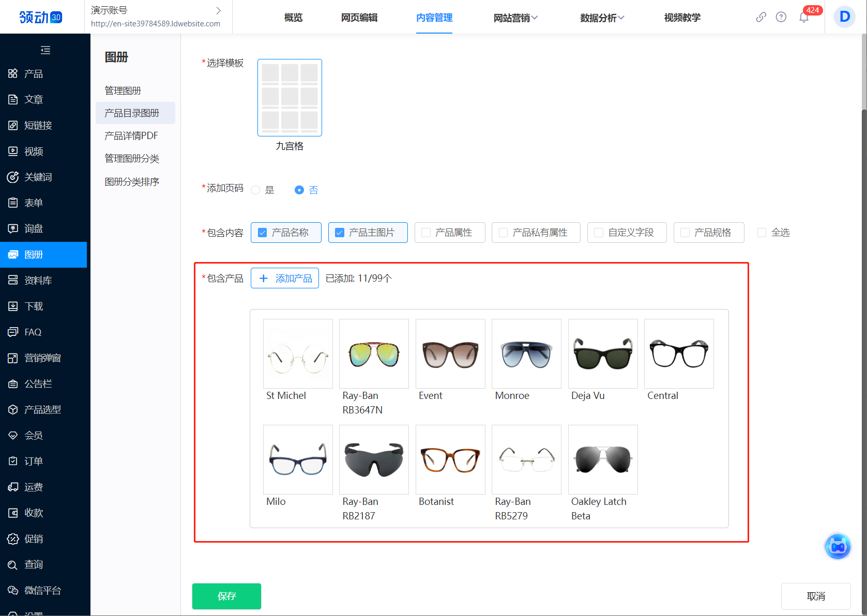Screen dimensions: 867x616
Task: Click the link chain icon in header
Action: point(760,17)
